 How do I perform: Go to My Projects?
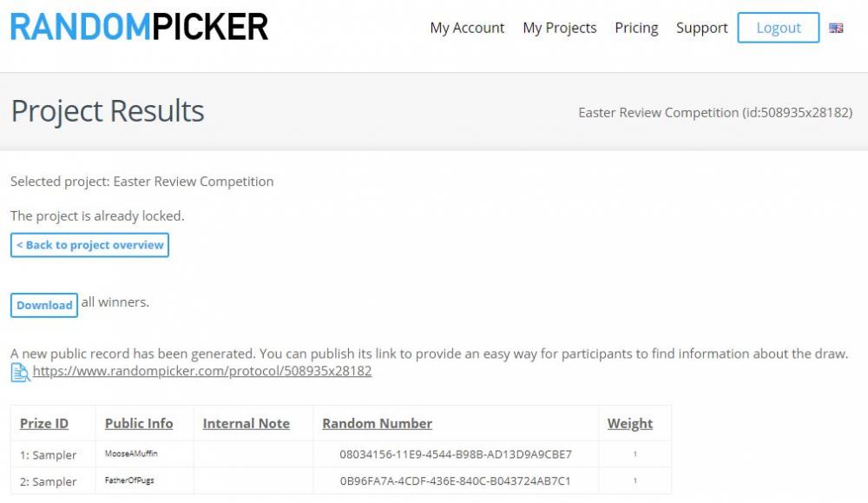[x=560, y=28]
